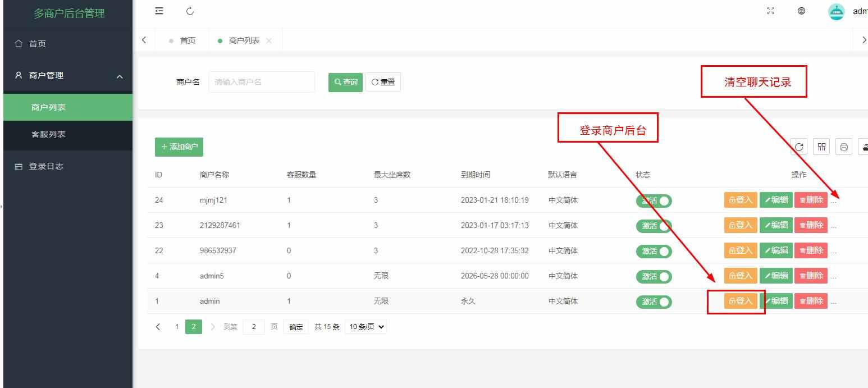The width and height of the screenshot is (868, 388).
Task: Refresh the table with toolbar icon
Action: pos(799,147)
